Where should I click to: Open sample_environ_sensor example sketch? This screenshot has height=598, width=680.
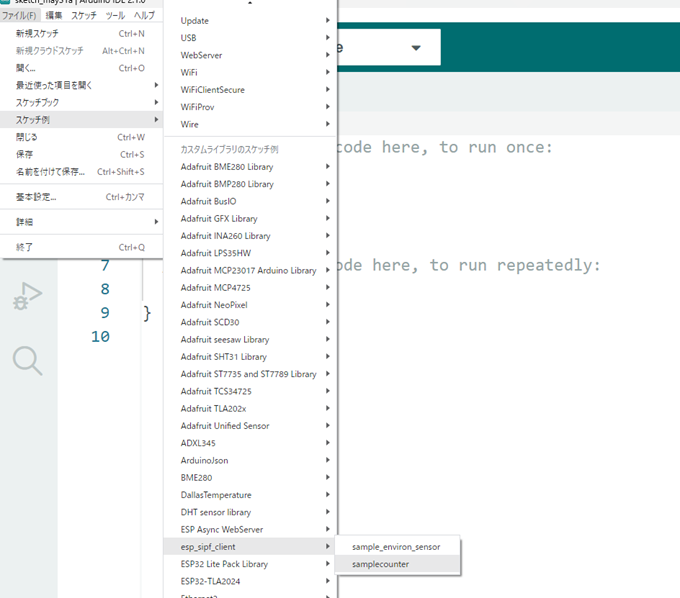[397, 547]
